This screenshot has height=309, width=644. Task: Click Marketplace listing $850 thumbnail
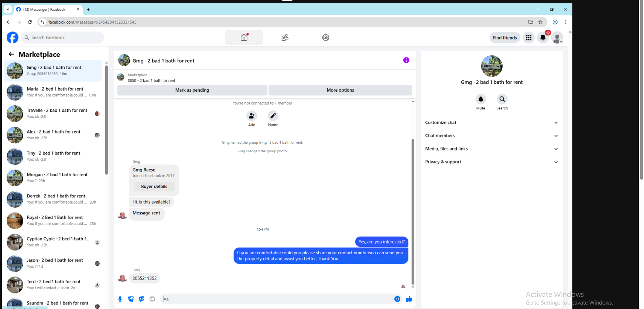tap(121, 77)
